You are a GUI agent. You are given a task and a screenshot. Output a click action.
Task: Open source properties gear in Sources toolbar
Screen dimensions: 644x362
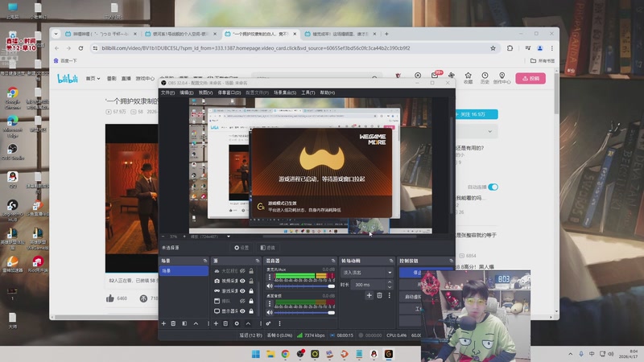[237, 323]
